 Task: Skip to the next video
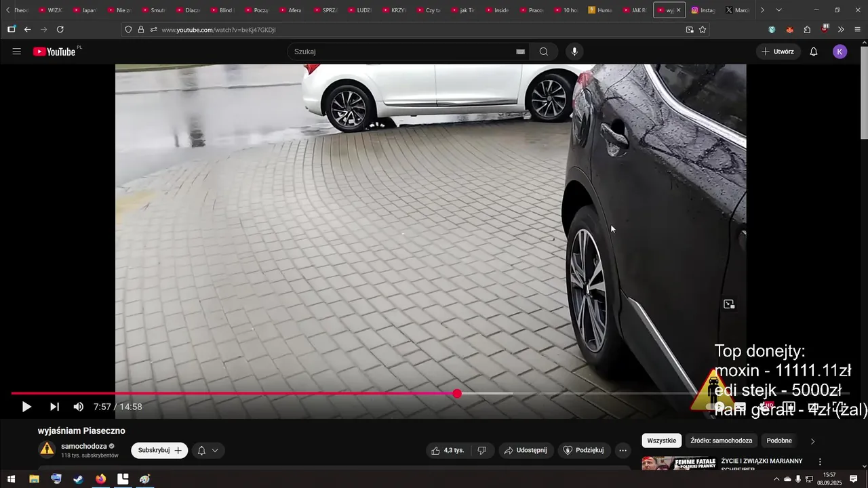(54, 407)
